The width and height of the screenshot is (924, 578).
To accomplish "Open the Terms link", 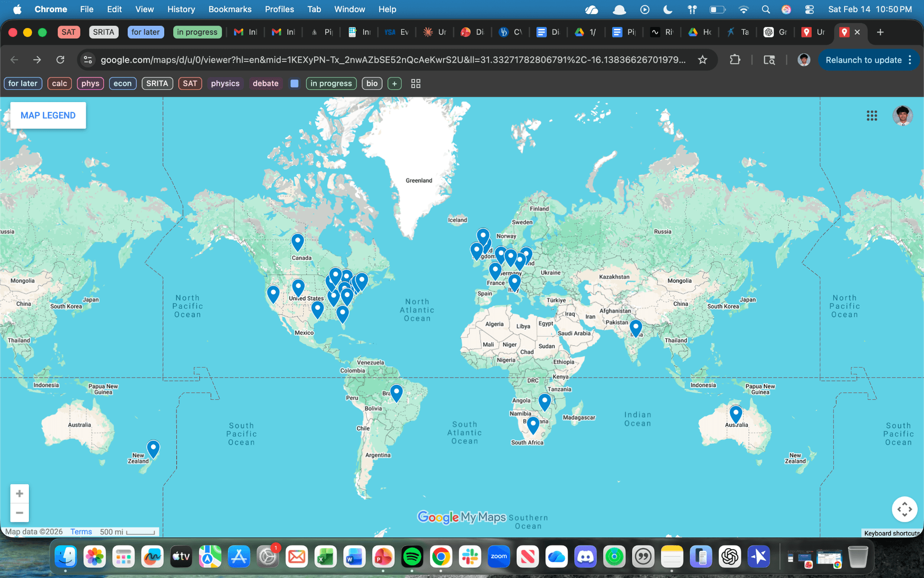I will [81, 532].
